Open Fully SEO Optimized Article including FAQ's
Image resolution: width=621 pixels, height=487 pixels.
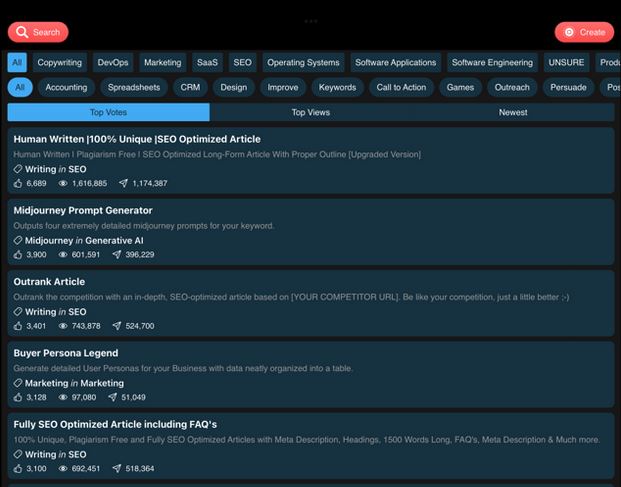pyautogui.click(x=115, y=424)
